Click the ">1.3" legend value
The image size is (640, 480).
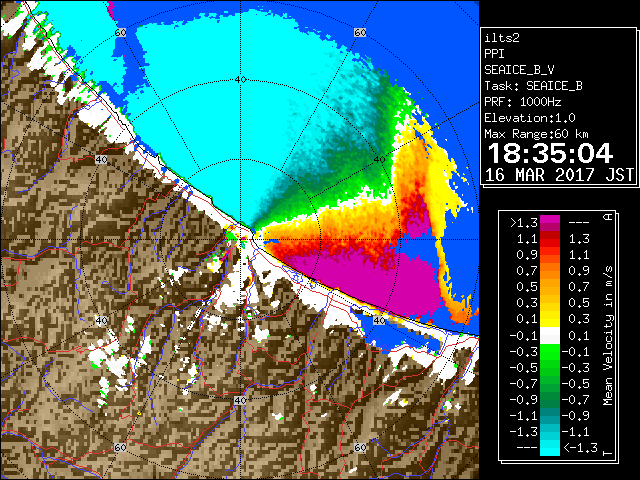(x=524, y=223)
